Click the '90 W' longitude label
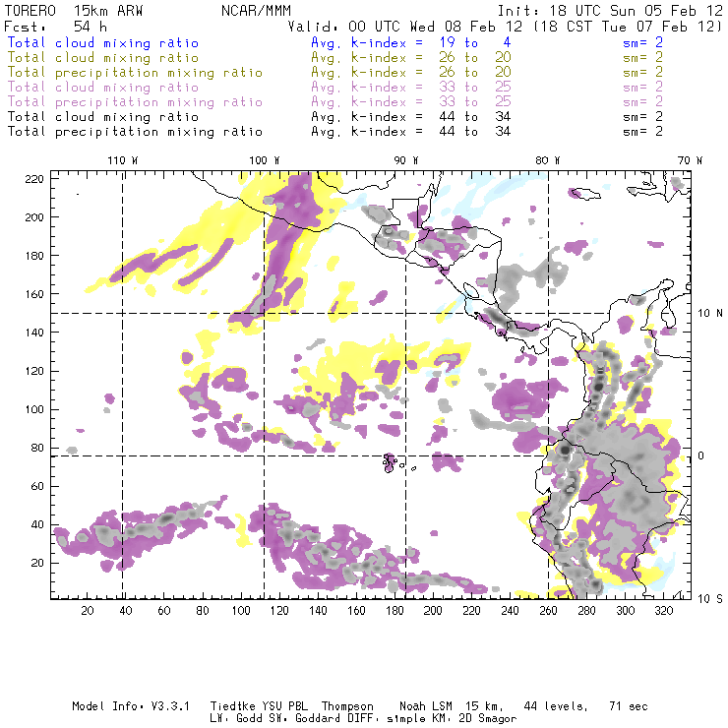The width and height of the screenshot is (728, 728). click(x=405, y=160)
